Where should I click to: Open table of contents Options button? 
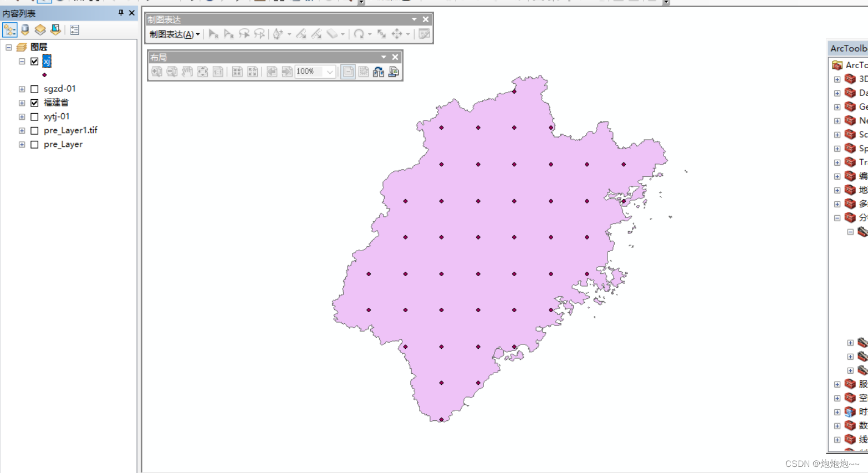(75, 30)
